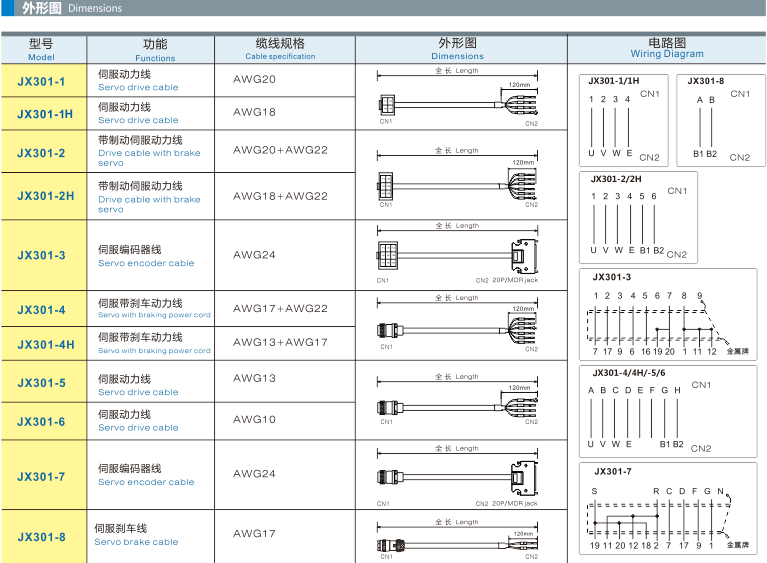Click the AWG13+AWG17 cable specification
The image size is (767, 563).
280,342
